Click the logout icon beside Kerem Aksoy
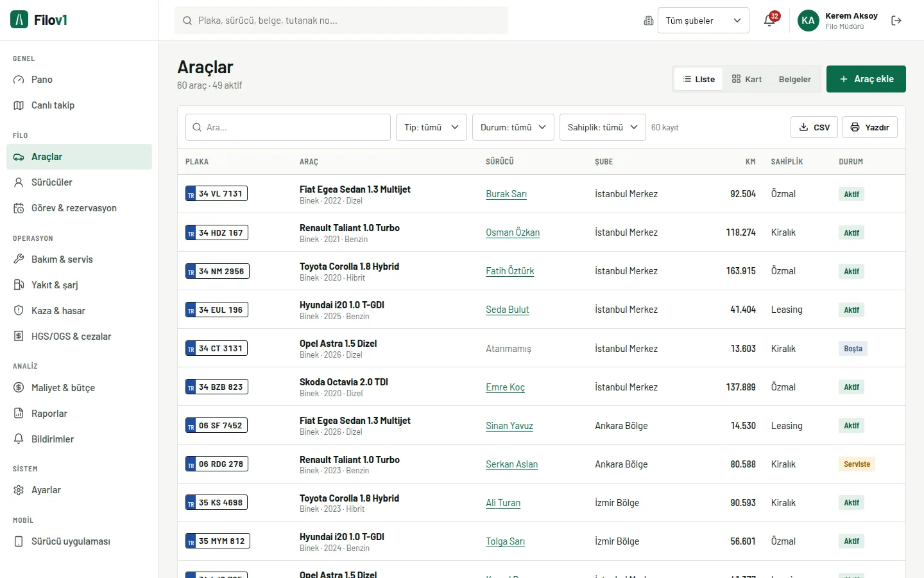The image size is (924, 578). [x=896, y=21]
